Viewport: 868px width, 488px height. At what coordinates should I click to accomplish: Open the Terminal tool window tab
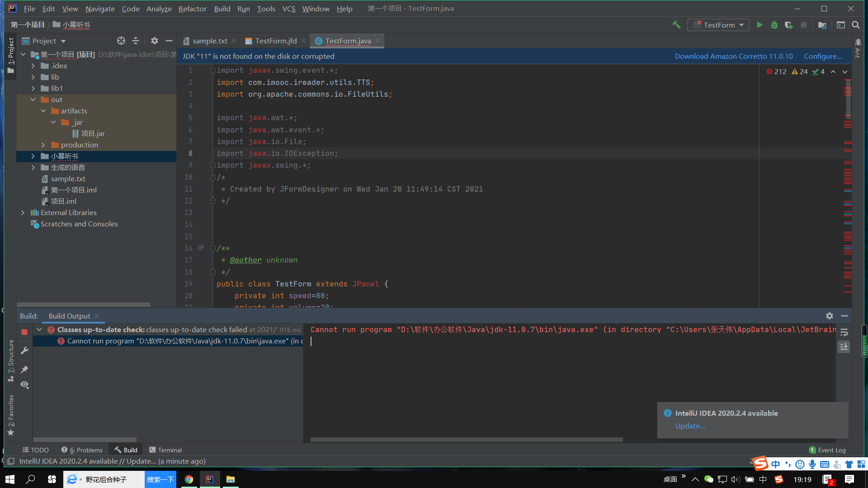pyautogui.click(x=165, y=450)
